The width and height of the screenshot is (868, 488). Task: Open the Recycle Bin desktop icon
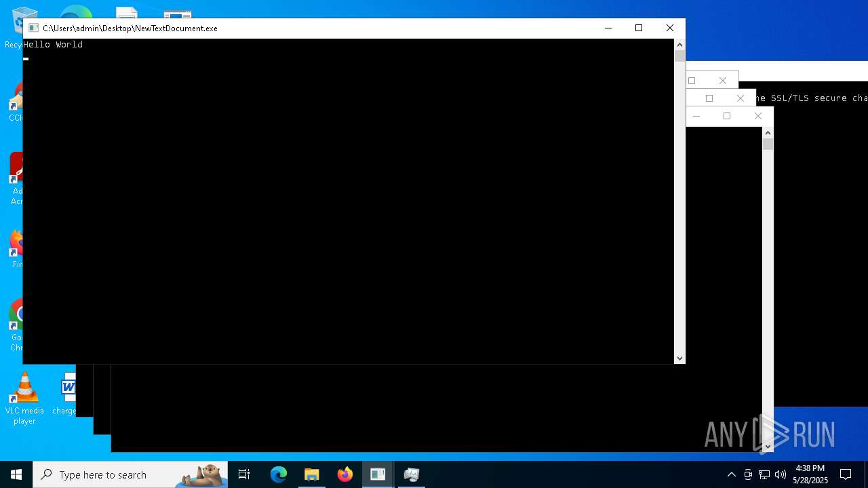pyautogui.click(x=14, y=27)
